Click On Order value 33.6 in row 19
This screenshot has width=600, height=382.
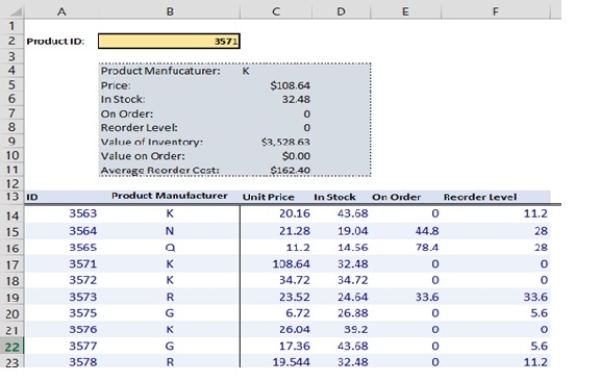click(427, 297)
